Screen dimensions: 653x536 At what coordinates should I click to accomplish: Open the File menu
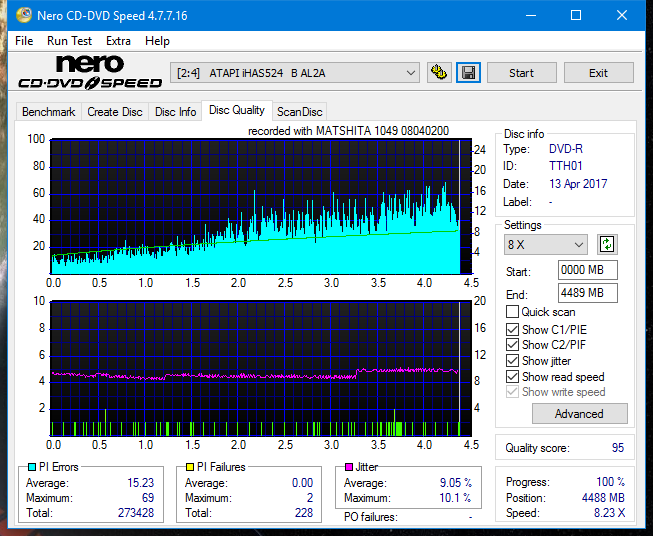[x=24, y=41]
